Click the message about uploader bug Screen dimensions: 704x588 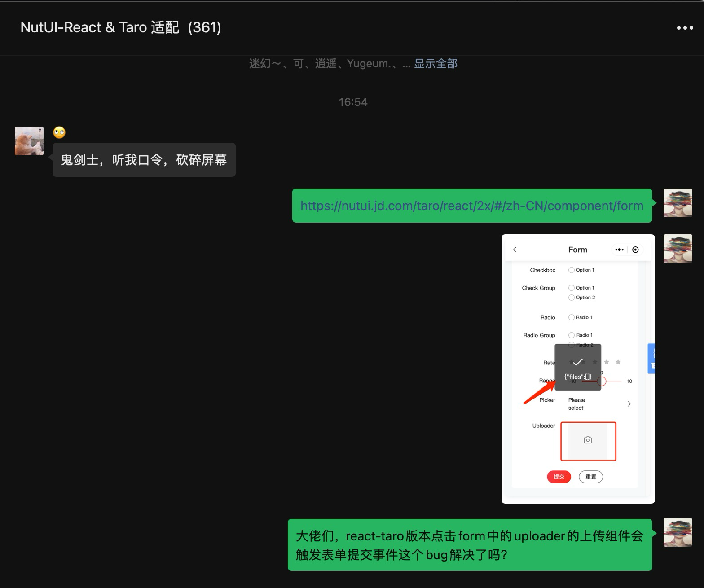469,545
